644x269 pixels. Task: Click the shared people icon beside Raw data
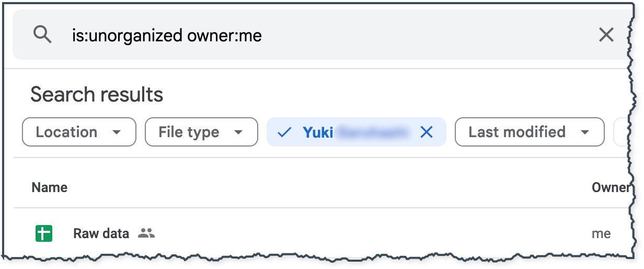pyautogui.click(x=146, y=233)
